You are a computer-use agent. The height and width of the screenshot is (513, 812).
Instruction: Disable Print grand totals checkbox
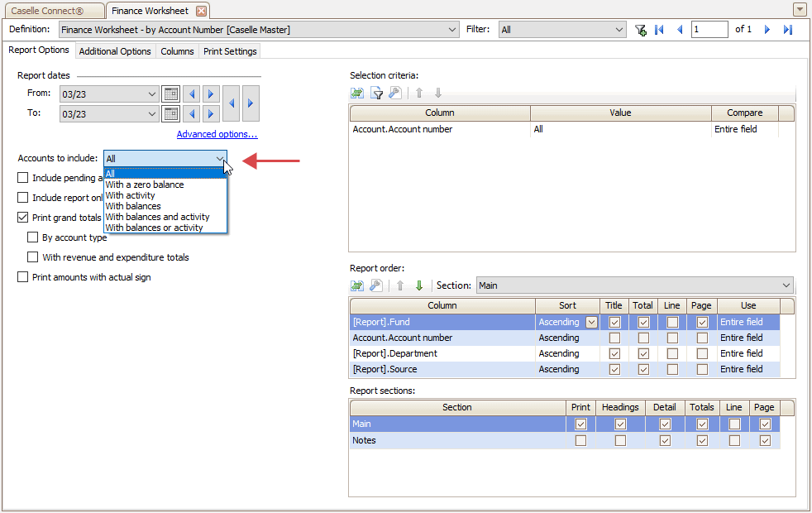[23, 218]
